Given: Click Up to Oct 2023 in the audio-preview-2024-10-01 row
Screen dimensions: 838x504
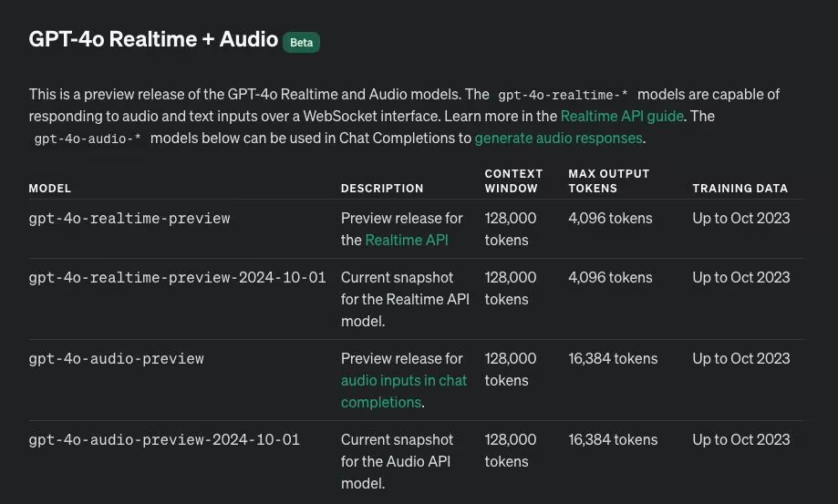Looking at the screenshot, I should coord(741,440).
